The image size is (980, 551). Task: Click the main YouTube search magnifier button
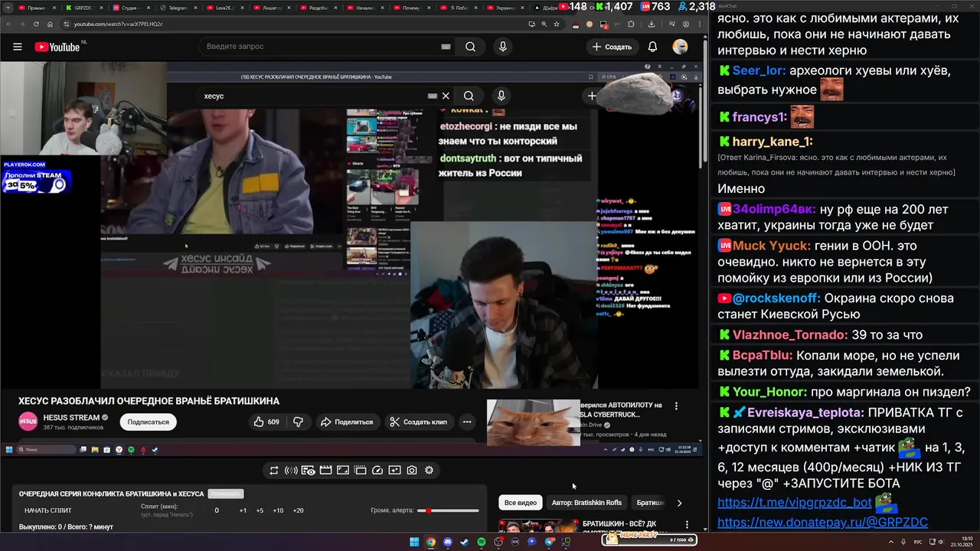tap(470, 47)
